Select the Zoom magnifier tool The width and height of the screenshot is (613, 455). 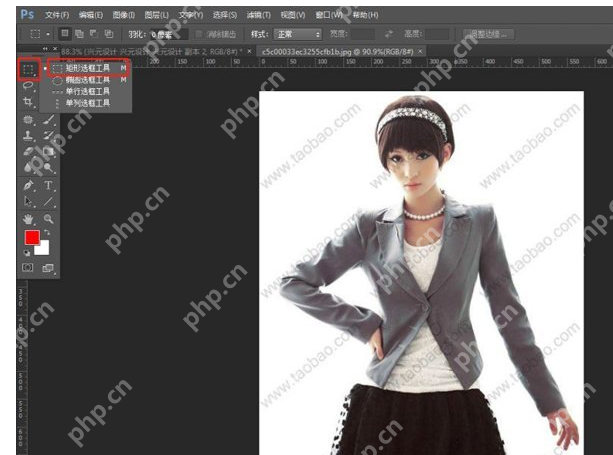[x=47, y=218]
